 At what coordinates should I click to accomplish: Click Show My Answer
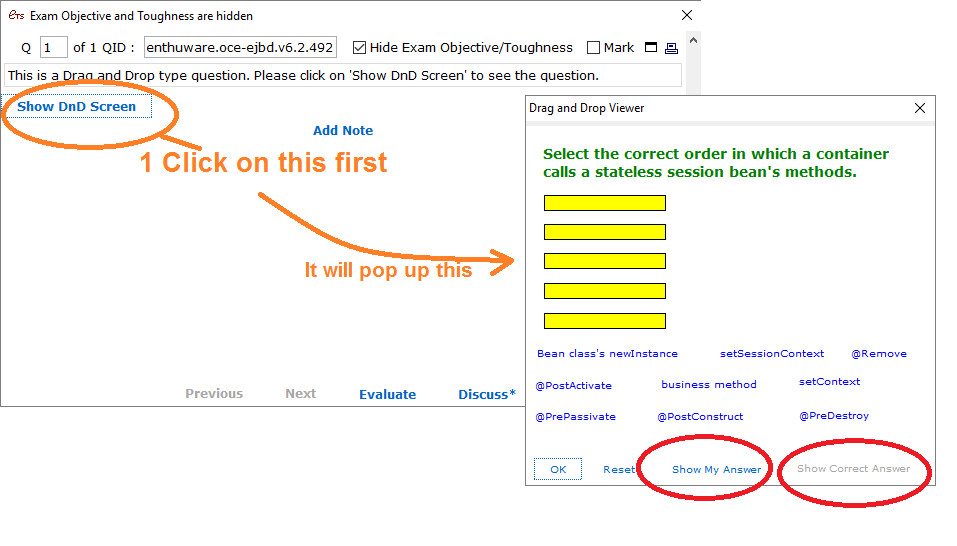coord(716,469)
